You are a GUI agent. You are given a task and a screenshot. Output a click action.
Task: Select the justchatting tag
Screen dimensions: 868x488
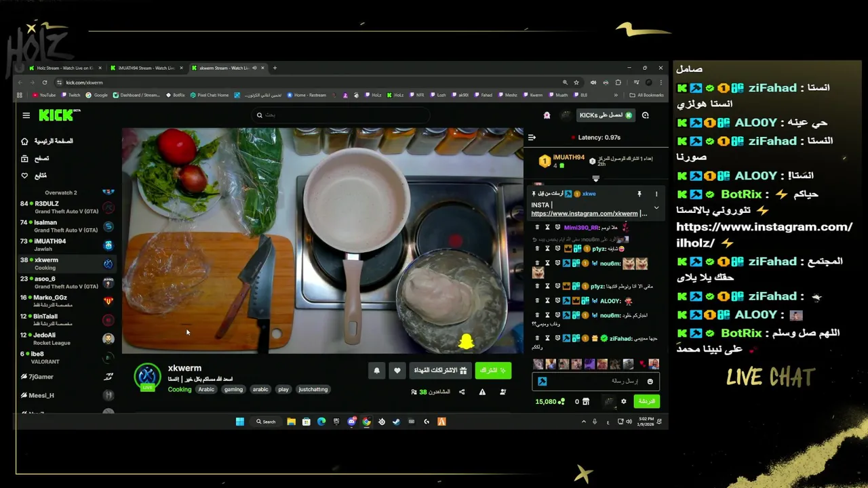[x=313, y=390]
